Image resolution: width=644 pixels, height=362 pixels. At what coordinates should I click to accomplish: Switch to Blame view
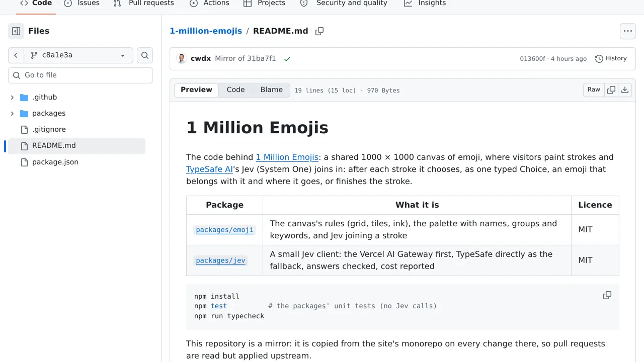pyautogui.click(x=272, y=90)
